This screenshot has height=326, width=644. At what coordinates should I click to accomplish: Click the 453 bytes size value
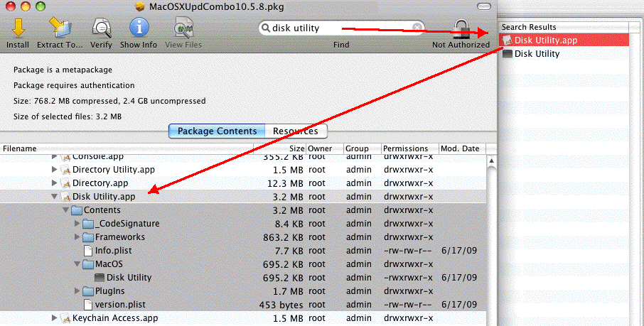pyautogui.click(x=281, y=305)
